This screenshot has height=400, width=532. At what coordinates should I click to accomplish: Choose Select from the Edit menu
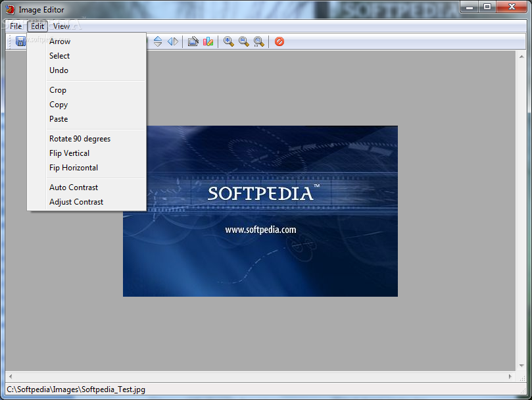87,56
